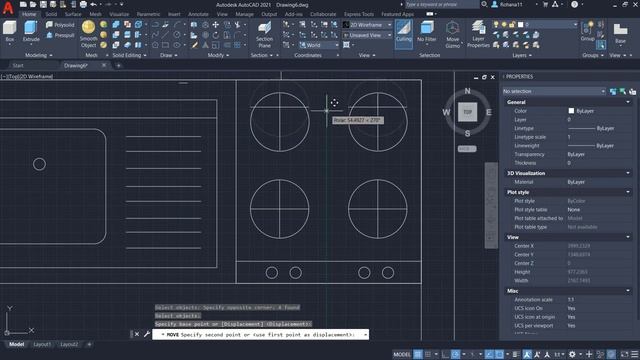The image size is (640, 360).
Task: Open the Unsaved View dropdown
Action: tap(367, 35)
